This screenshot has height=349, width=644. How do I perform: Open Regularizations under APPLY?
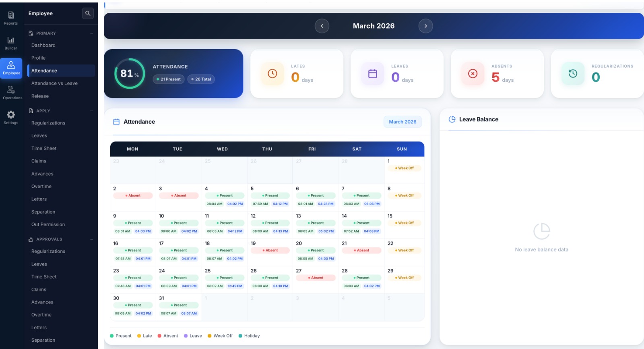coord(48,123)
